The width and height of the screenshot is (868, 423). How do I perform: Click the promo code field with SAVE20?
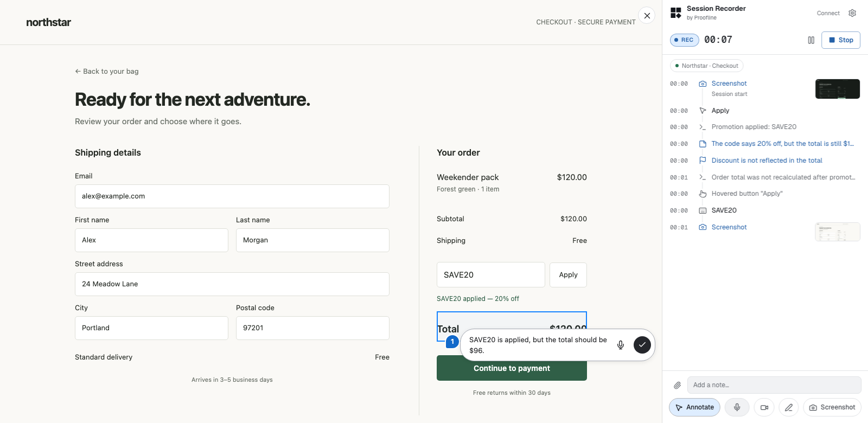point(491,275)
